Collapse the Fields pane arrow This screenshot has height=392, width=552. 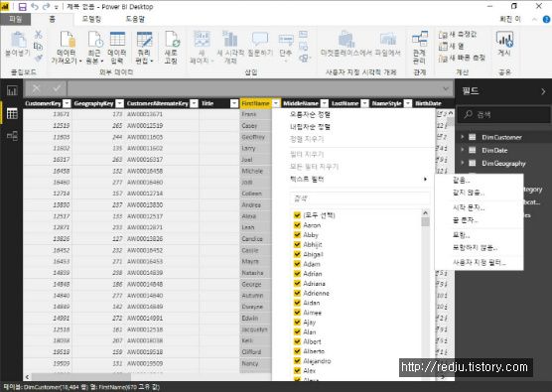coord(543,91)
